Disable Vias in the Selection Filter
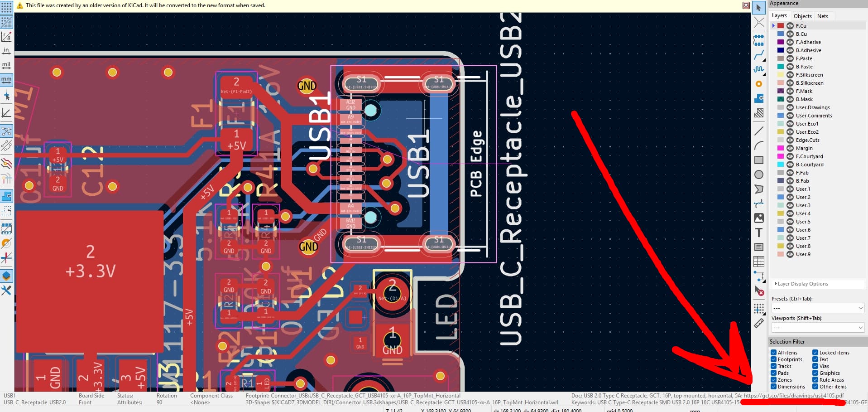 pyautogui.click(x=815, y=366)
